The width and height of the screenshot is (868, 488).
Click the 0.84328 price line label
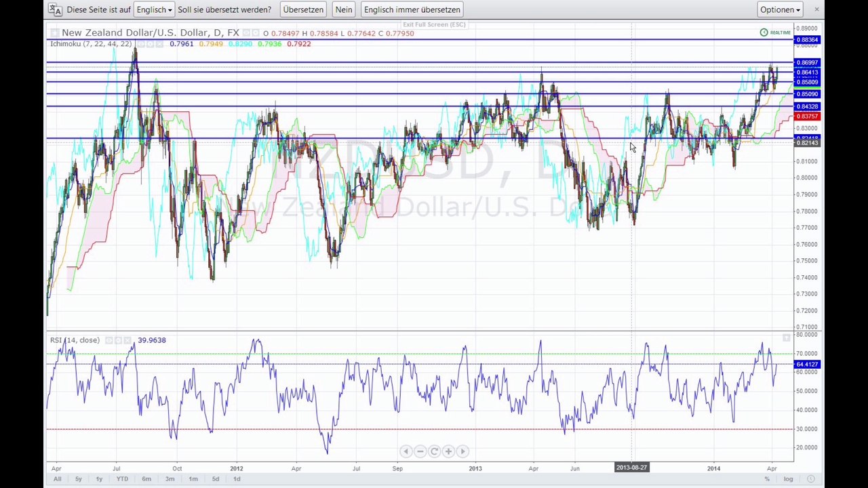click(x=807, y=107)
